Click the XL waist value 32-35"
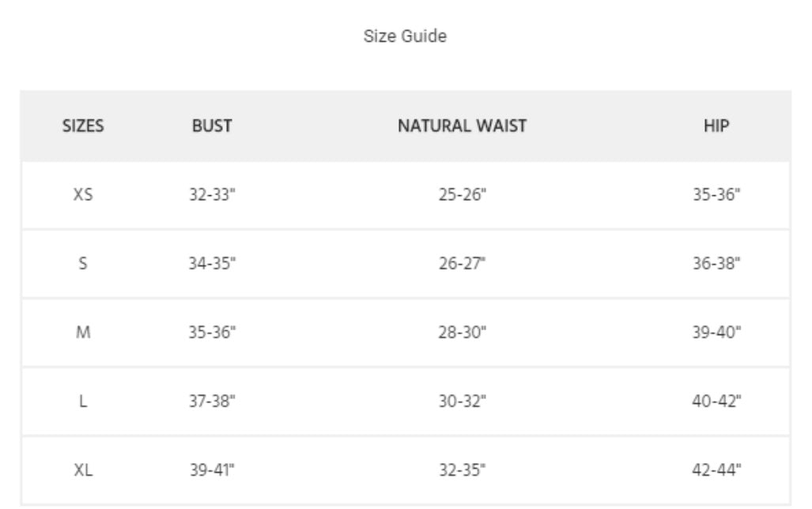812x509 pixels. tap(463, 470)
